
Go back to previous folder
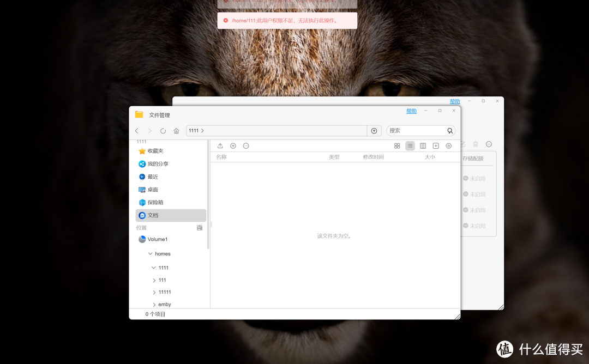[x=137, y=131]
